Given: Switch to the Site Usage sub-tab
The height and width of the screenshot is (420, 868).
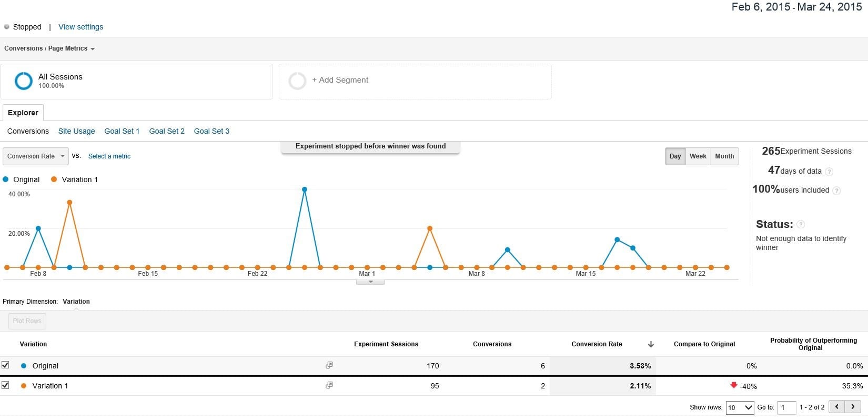Looking at the screenshot, I should click(77, 131).
